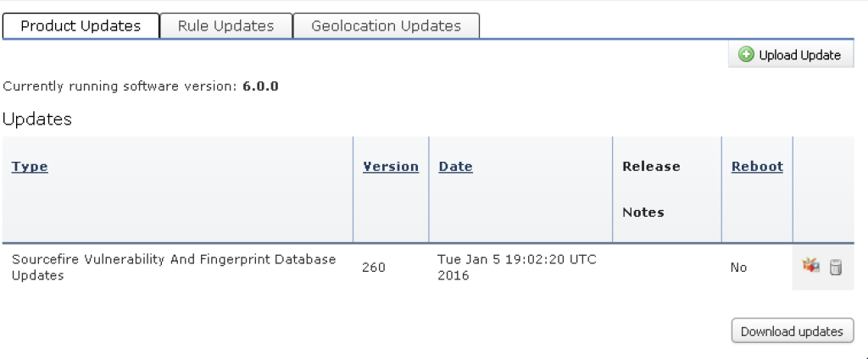868x359 pixels.
Task: Click the Updates section heading
Action: click(37, 119)
